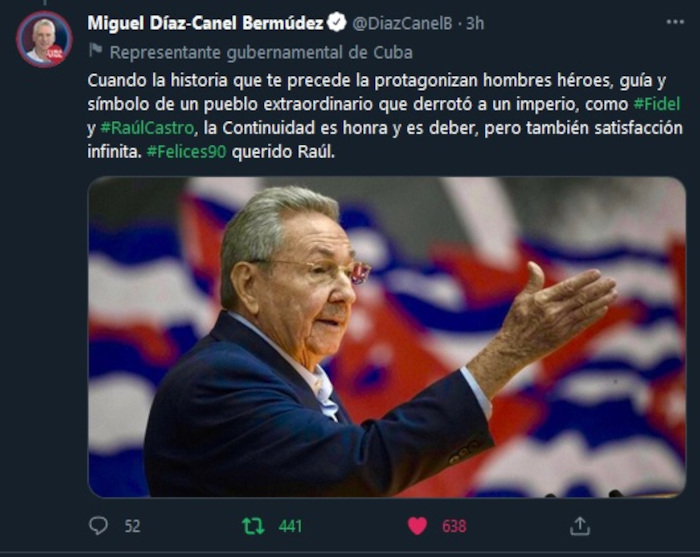Open the #Felices90 hashtag
This screenshot has height=557, width=700.
187,152
